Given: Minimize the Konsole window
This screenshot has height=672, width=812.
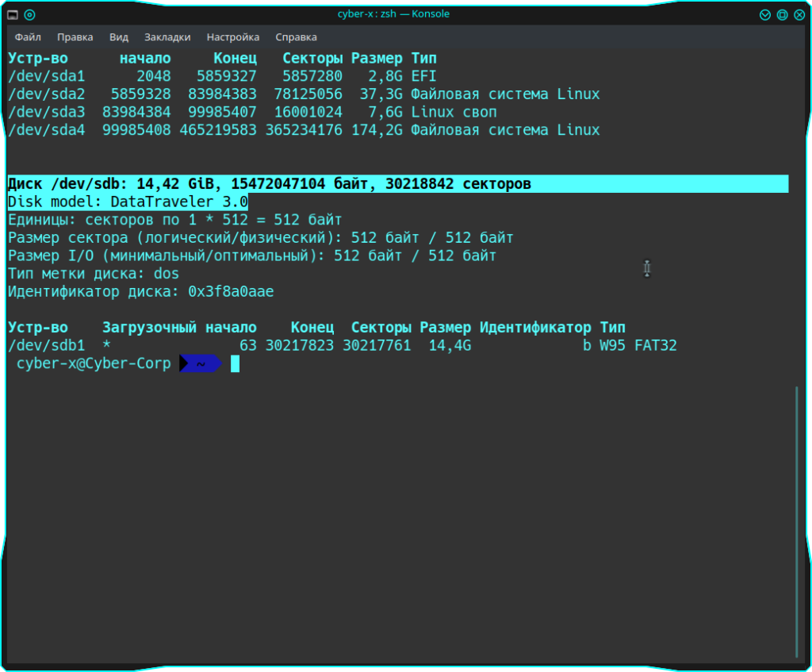Looking at the screenshot, I should (x=765, y=14).
